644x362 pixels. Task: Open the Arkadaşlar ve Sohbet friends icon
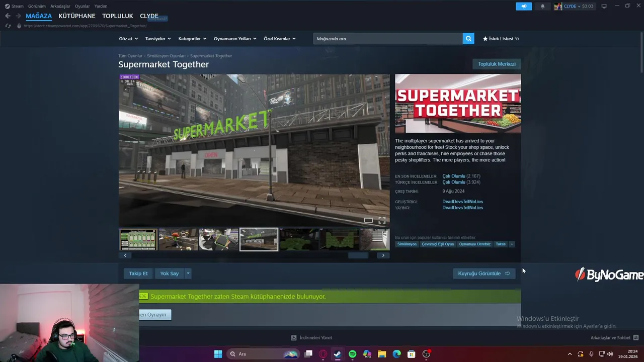click(x=635, y=338)
